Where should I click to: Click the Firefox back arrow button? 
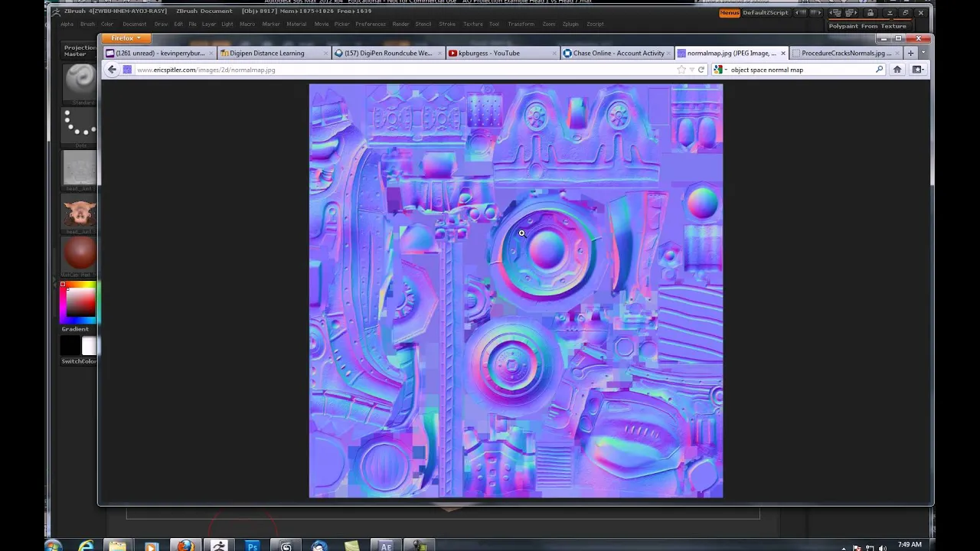coord(112,70)
